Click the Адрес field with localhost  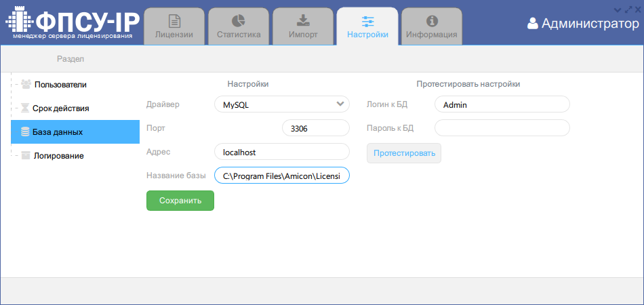(281, 152)
